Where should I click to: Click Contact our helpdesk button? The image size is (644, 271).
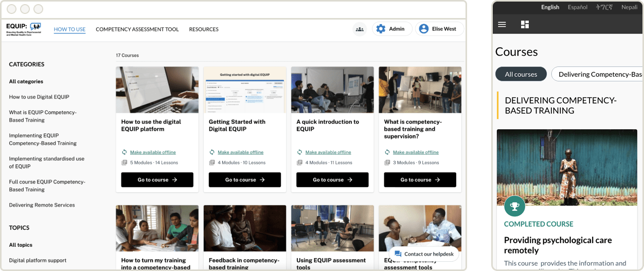(x=424, y=254)
